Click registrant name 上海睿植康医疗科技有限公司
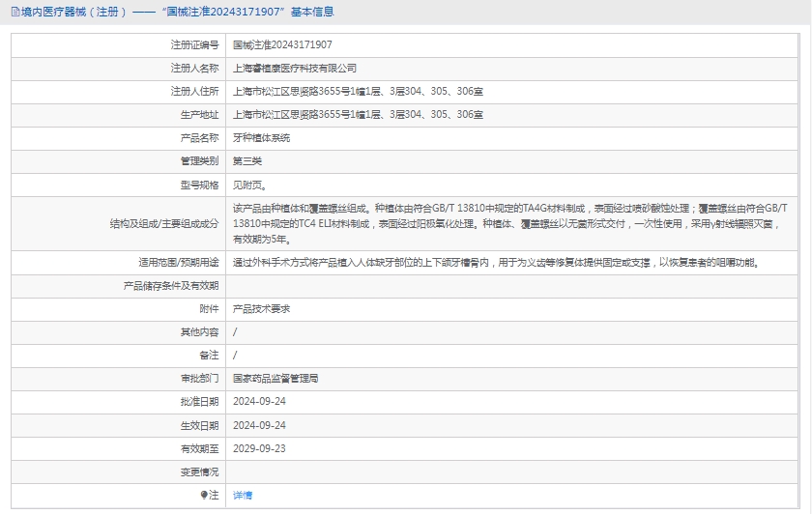This screenshot has width=812, height=514. point(295,68)
